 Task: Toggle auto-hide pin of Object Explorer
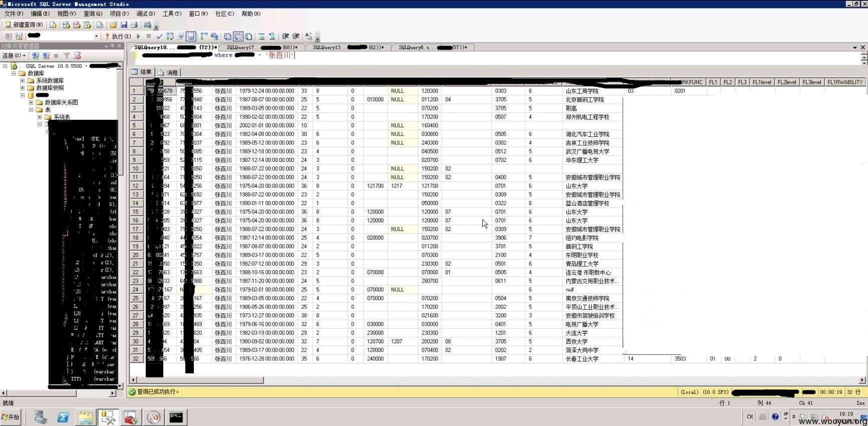[112, 46]
